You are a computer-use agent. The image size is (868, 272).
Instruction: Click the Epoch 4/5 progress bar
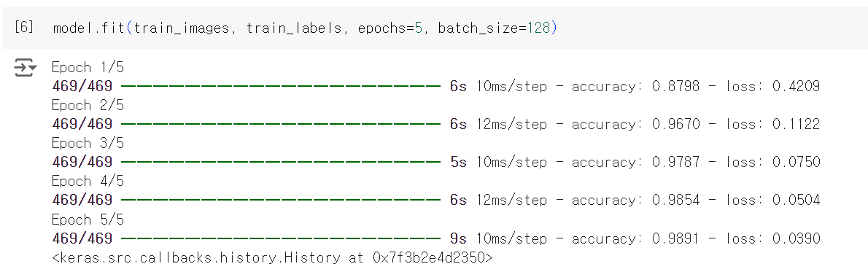281,200
